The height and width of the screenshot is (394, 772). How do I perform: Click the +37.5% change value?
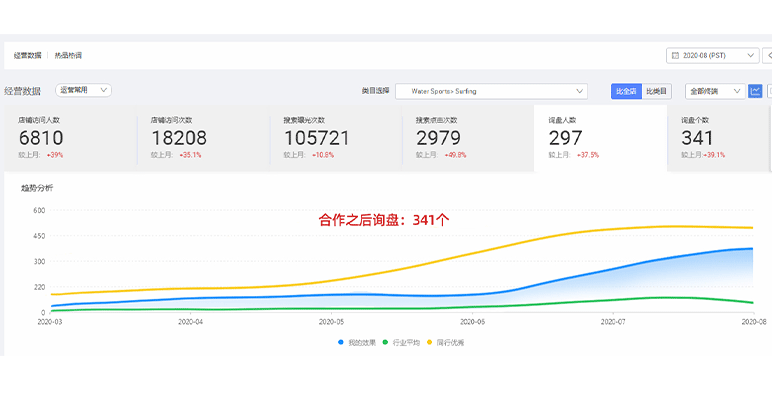pyautogui.click(x=588, y=155)
